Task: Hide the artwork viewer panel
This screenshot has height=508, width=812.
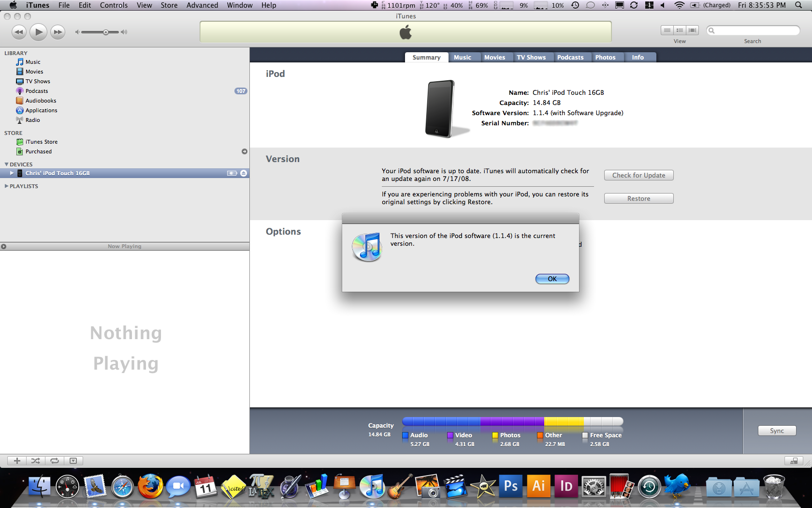Action: 73,461
